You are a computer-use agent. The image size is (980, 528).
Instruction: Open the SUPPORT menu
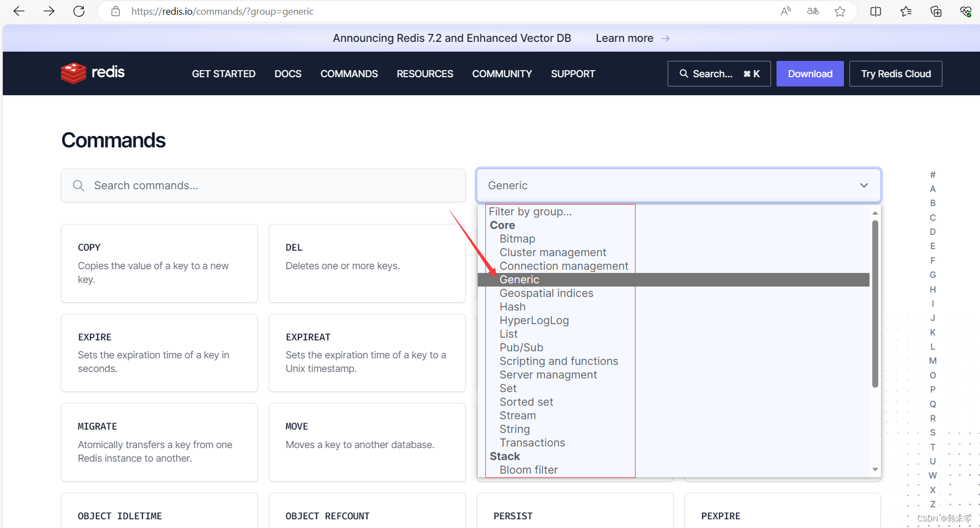(573, 74)
